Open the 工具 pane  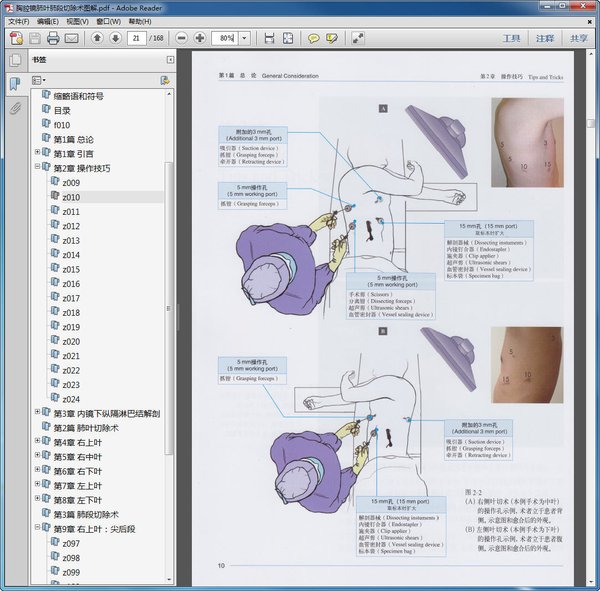pyautogui.click(x=511, y=38)
